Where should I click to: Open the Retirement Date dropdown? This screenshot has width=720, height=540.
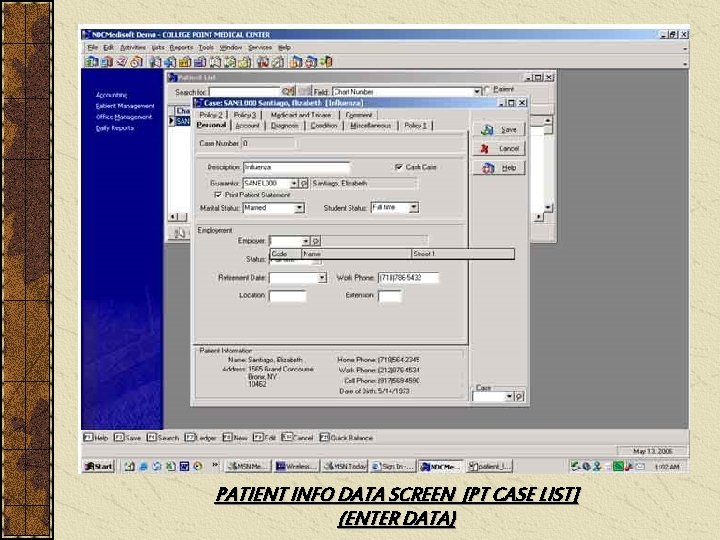click(322, 278)
